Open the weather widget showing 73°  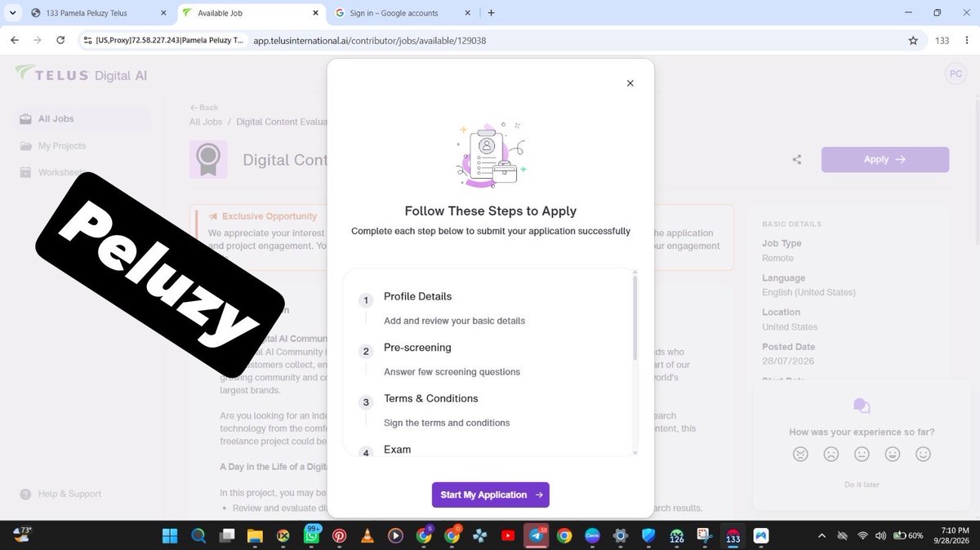[21, 535]
